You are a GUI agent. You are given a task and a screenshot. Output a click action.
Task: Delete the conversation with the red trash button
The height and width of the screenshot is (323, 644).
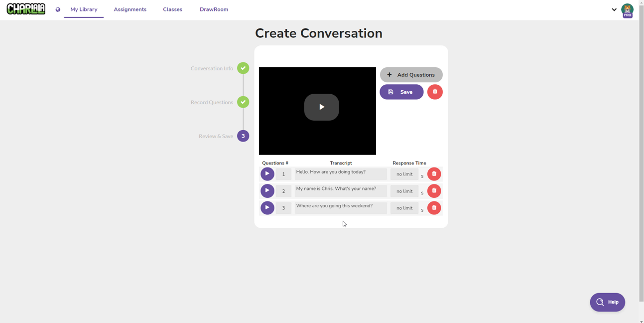pyautogui.click(x=435, y=92)
